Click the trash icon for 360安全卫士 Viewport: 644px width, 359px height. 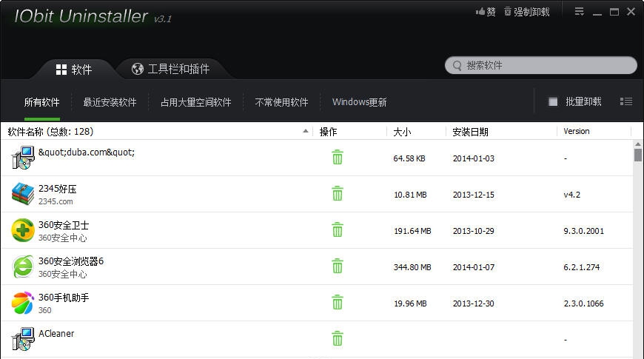point(338,229)
